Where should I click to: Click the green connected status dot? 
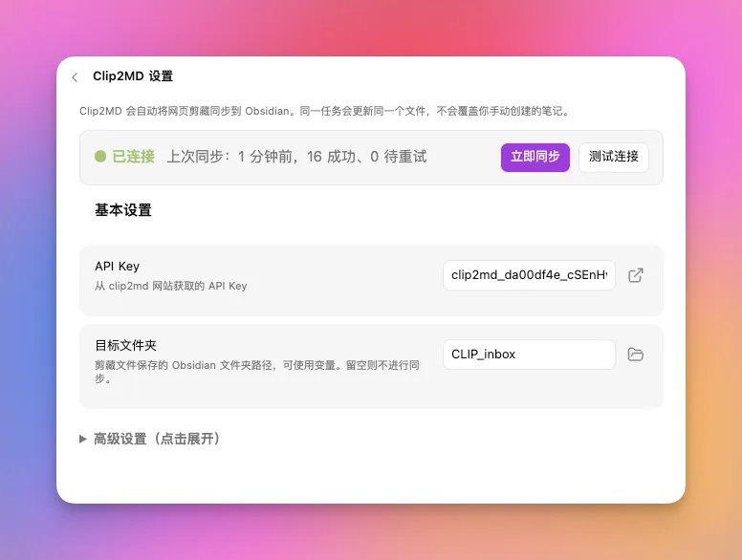pyautogui.click(x=100, y=156)
